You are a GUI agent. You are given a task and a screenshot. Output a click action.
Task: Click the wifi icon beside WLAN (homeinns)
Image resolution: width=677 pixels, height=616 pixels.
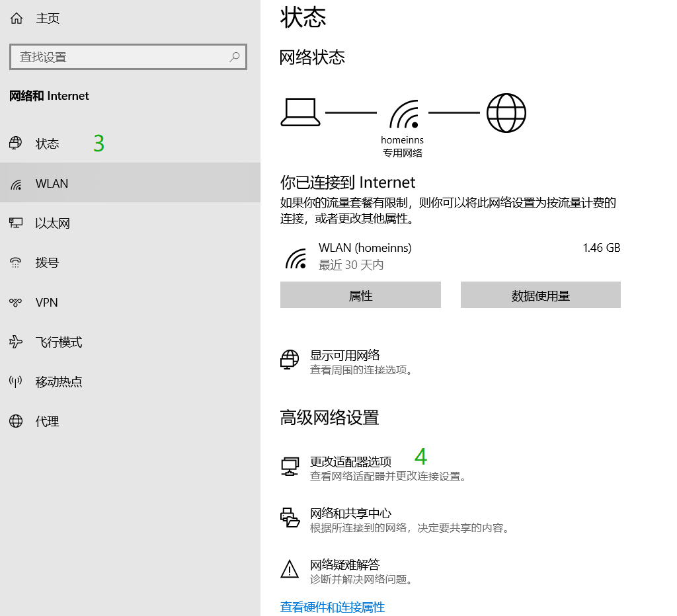coord(296,258)
